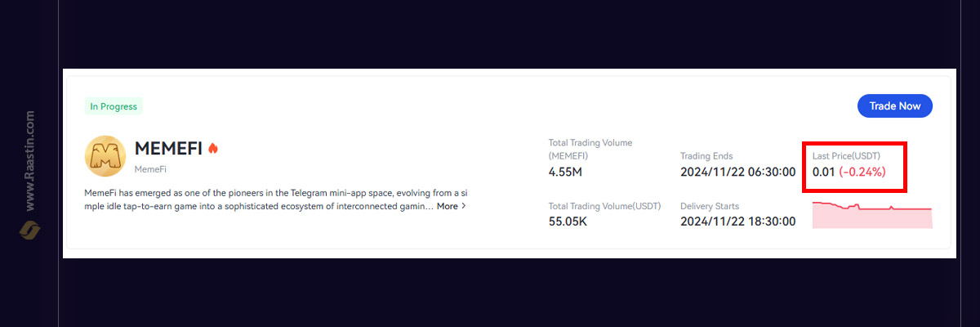Click the In Progress status badge

[114, 106]
